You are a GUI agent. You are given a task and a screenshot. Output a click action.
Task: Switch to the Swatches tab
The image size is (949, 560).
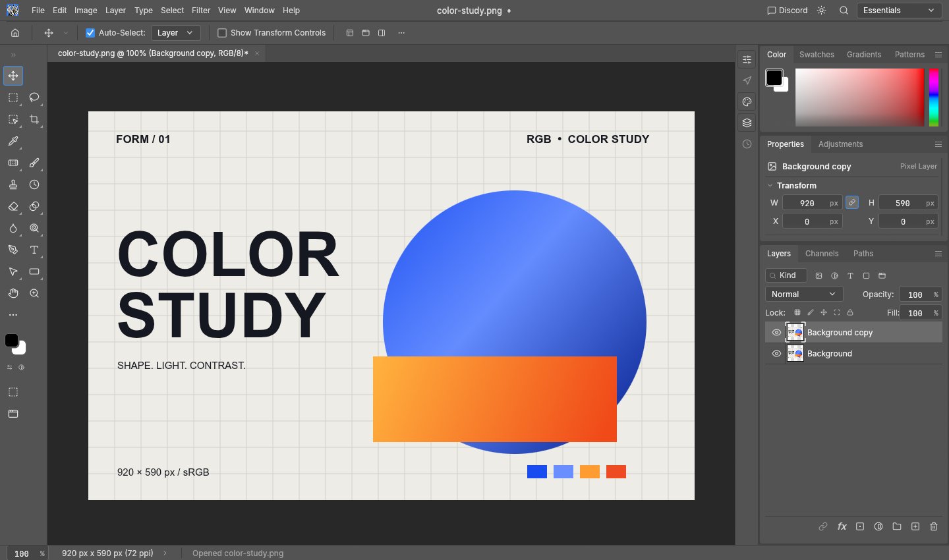click(817, 55)
